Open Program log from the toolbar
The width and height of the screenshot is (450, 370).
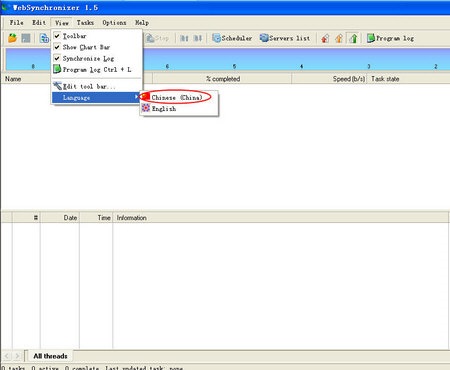pos(390,38)
